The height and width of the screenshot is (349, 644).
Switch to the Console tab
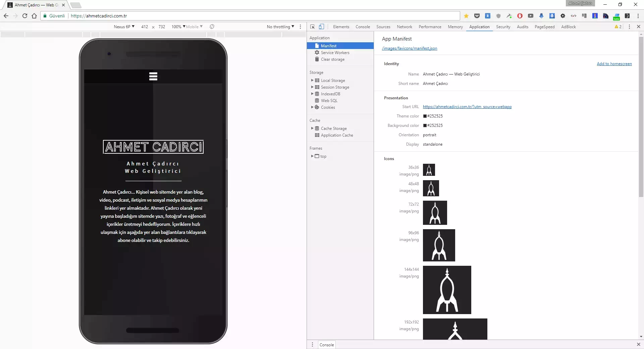tap(363, 27)
